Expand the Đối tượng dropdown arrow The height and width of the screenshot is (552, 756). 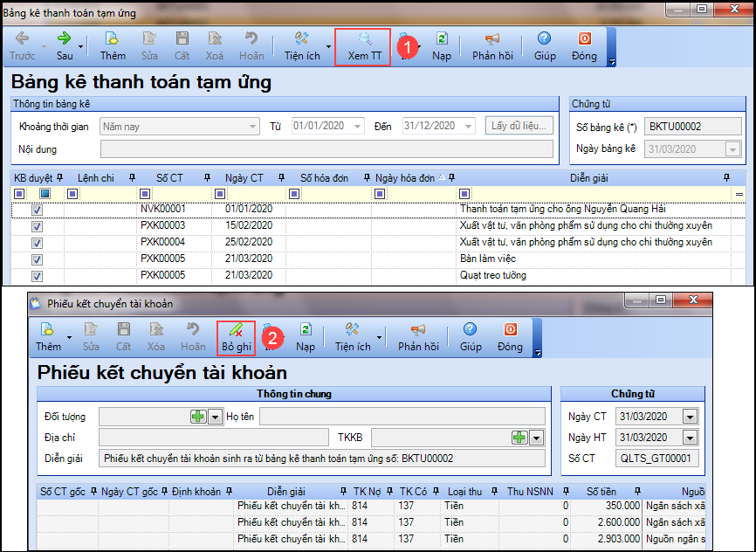[215, 417]
